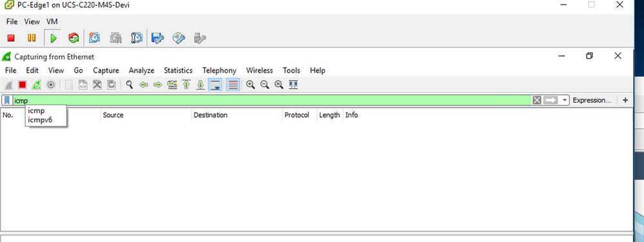The image size is (644, 242).
Task: Save the capture file icon
Action: [83, 85]
